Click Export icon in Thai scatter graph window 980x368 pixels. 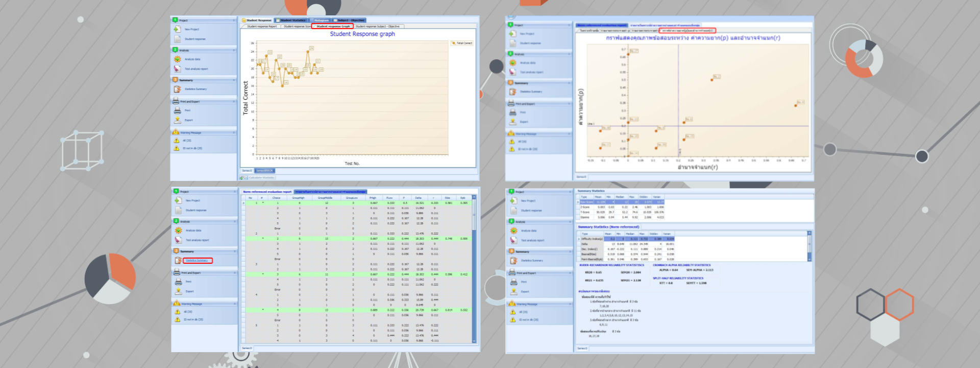pos(512,122)
